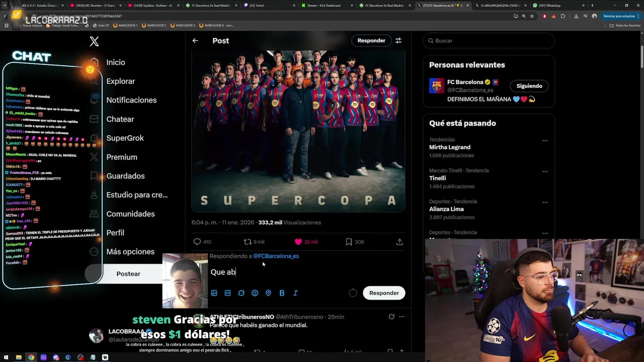The height and width of the screenshot is (362, 644).
Task: Open more options for Tinelli trend
Action: click(545, 171)
